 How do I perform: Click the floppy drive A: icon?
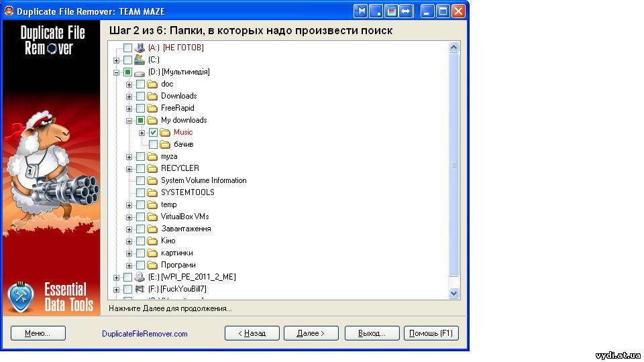[140, 48]
